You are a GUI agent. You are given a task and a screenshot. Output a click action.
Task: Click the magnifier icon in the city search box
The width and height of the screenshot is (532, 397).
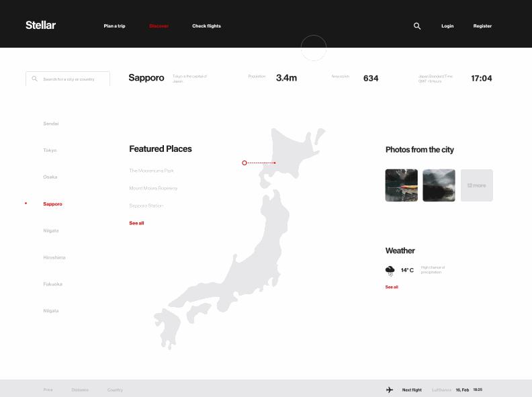[35, 79]
